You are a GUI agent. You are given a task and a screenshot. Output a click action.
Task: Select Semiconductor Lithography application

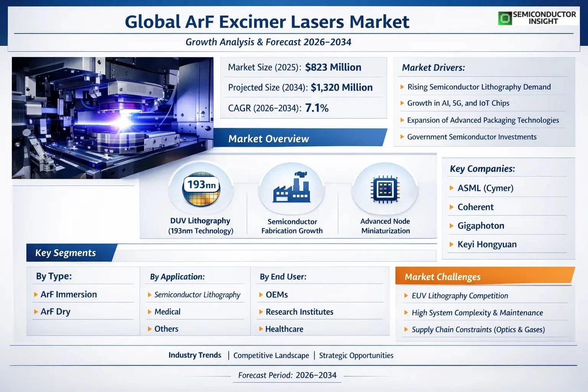click(x=197, y=295)
